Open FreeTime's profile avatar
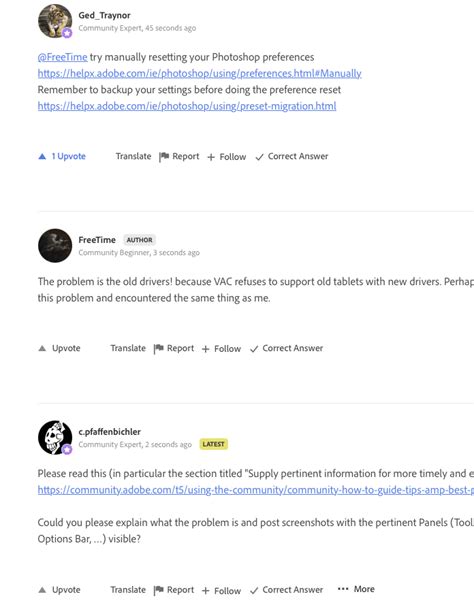Screen dimensions: 474x605 coord(55,245)
